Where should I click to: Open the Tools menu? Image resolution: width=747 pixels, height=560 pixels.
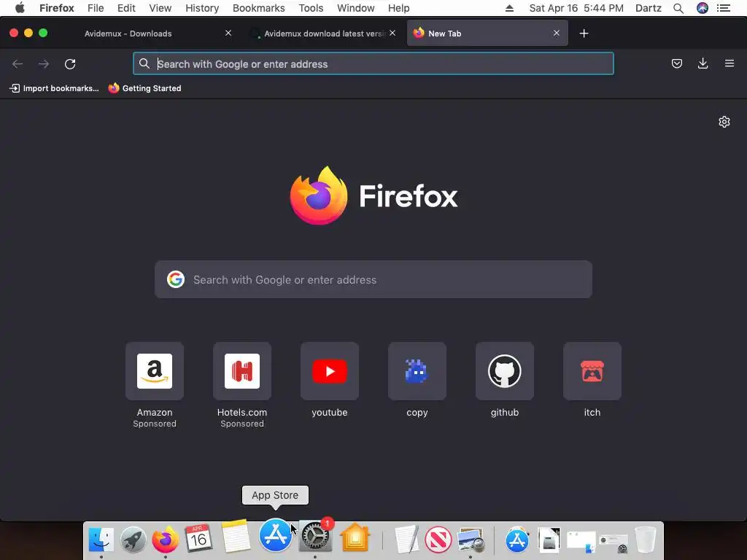[x=311, y=8]
